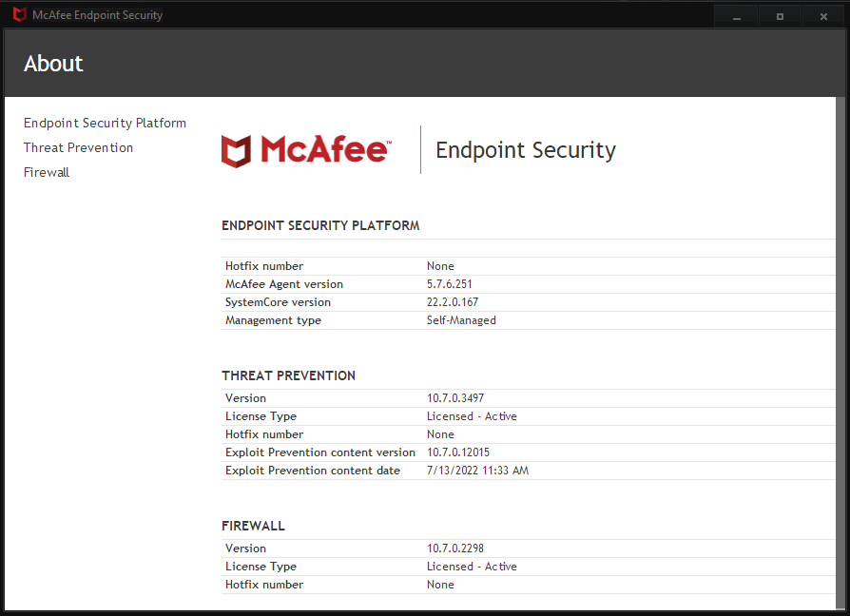Click "License Type" under Threat Prevention section
This screenshot has width=850, height=616.
[261, 416]
